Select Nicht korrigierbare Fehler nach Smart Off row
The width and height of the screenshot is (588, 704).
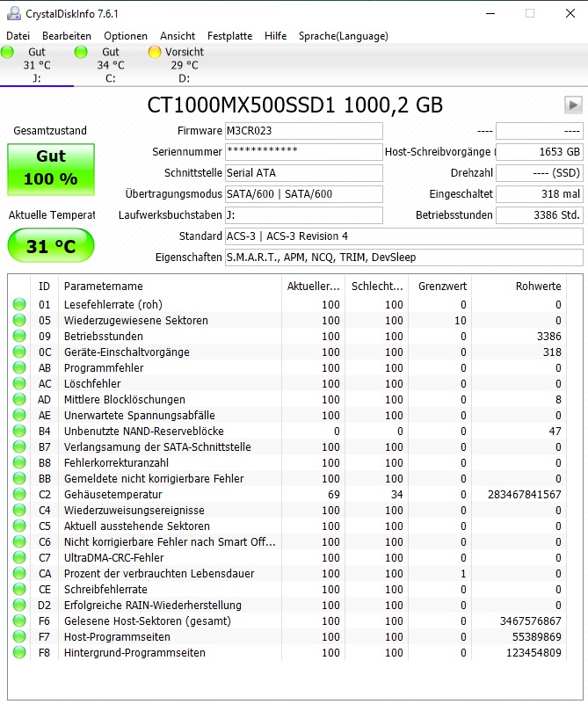point(287,541)
